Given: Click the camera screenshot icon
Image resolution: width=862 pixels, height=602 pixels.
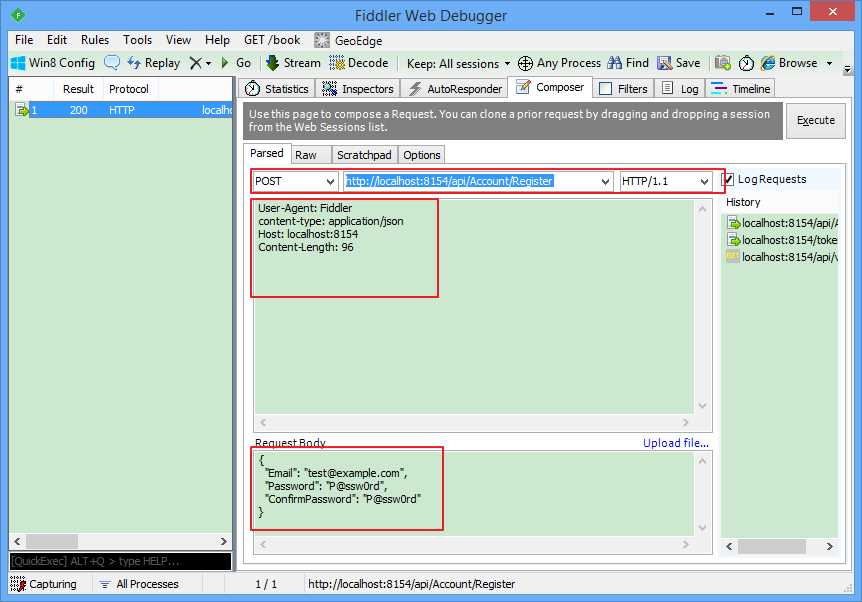Looking at the screenshot, I should click(722, 63).
